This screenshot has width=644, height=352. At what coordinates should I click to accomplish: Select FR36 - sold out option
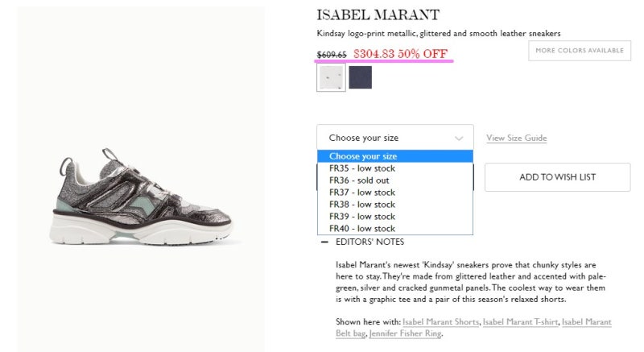(x=395, y=180)
